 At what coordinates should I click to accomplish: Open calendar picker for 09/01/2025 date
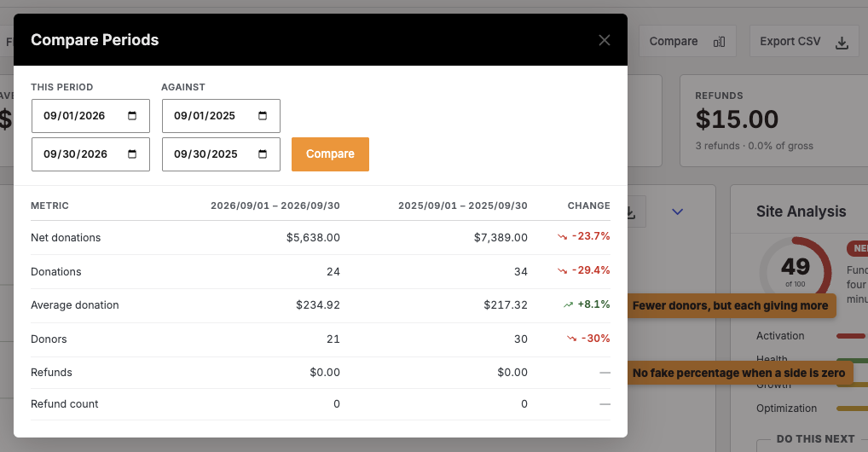tap(263, 116)
